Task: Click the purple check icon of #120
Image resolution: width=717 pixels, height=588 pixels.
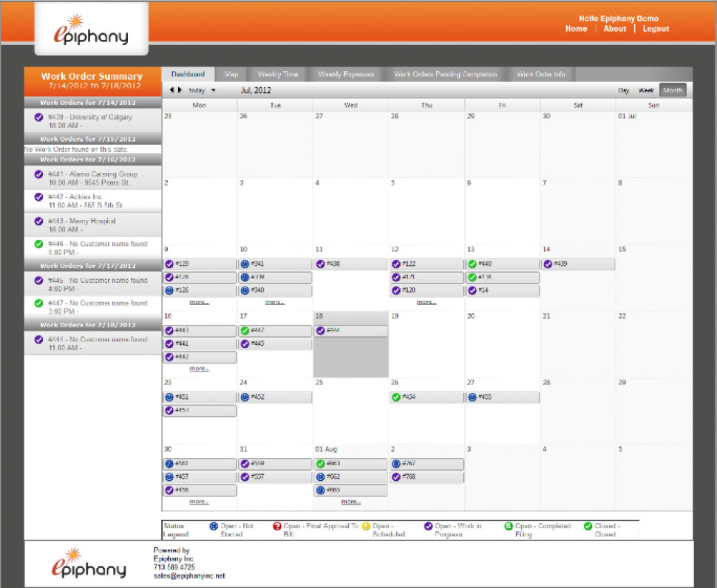Action: pos(396,290)
